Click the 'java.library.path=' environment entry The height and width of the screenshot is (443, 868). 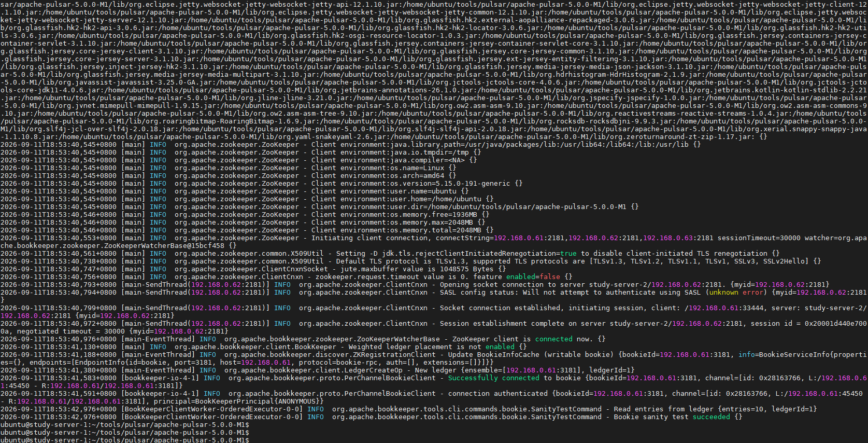(x=539, y=145)
